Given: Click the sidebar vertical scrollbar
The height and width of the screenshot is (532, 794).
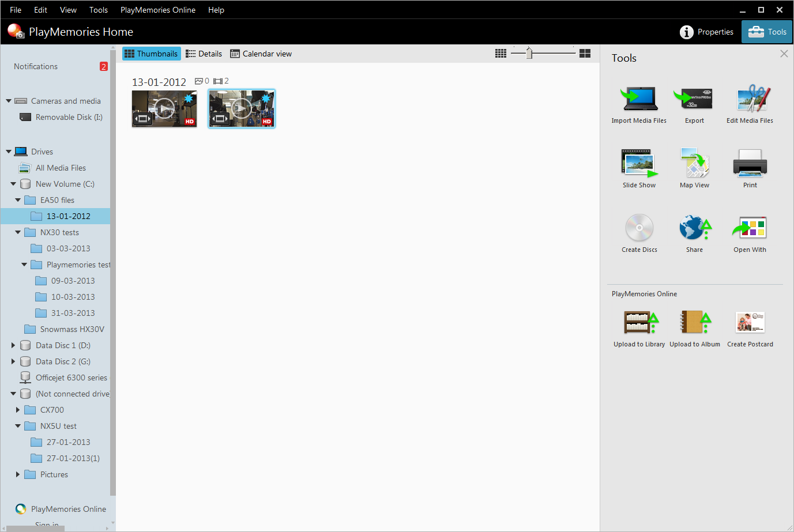Looking at the screenshot, I should (113, 271).
